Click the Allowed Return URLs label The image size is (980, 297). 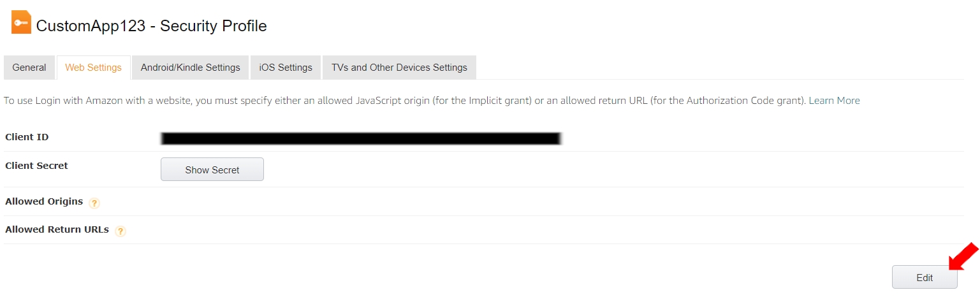pos(57,229)
